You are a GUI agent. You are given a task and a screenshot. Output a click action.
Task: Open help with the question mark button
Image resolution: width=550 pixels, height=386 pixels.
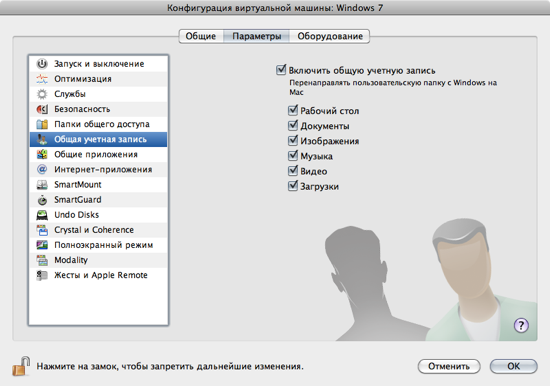521,325
